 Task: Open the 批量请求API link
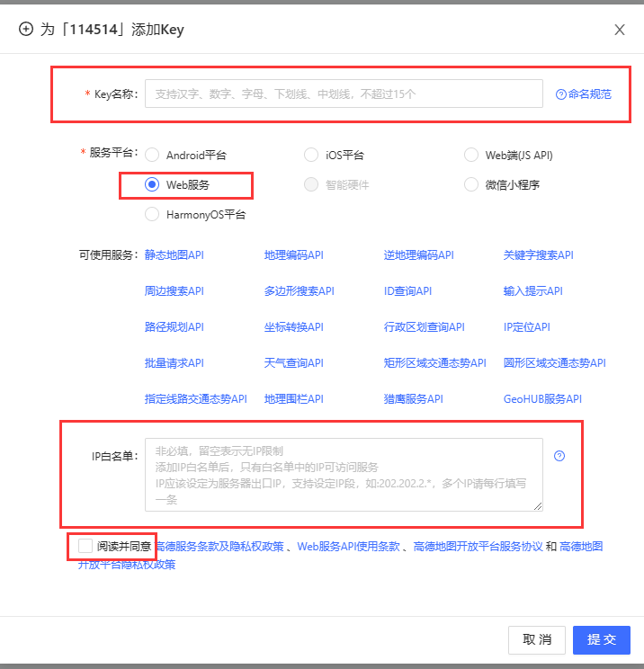[174, 363]
